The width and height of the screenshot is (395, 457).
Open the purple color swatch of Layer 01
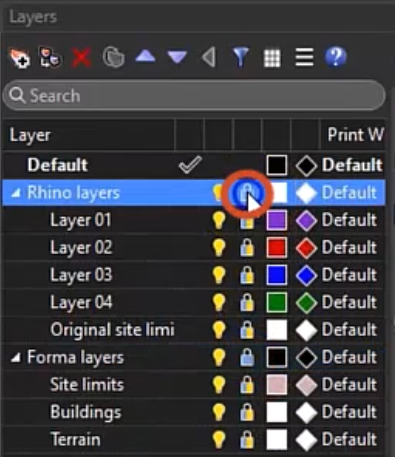click(x=277, y=220)
